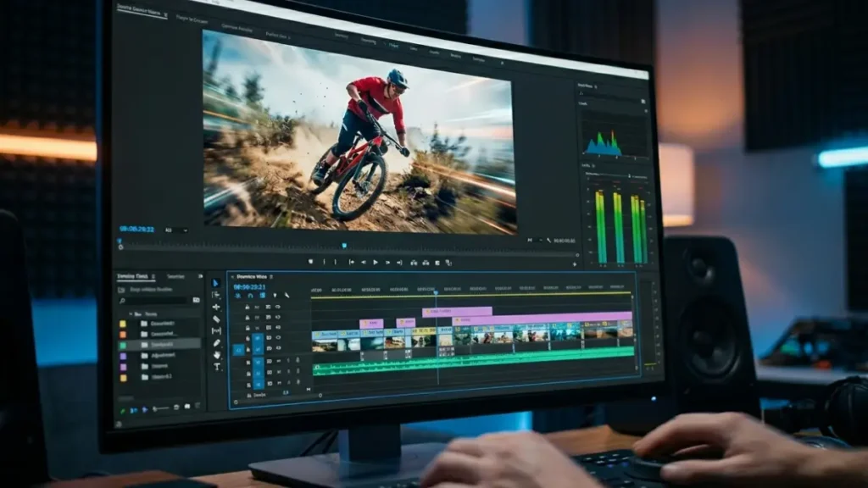Select the Type tool

(217, 367)
